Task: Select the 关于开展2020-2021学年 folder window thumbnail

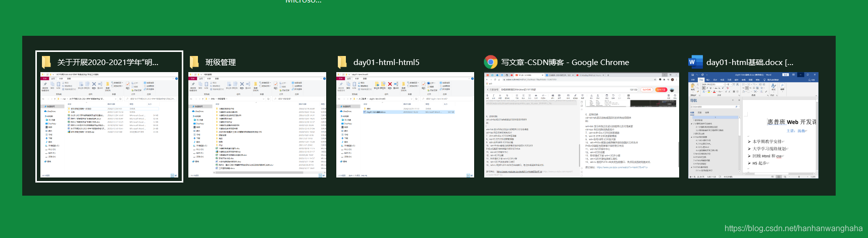Action: [109, 126]
